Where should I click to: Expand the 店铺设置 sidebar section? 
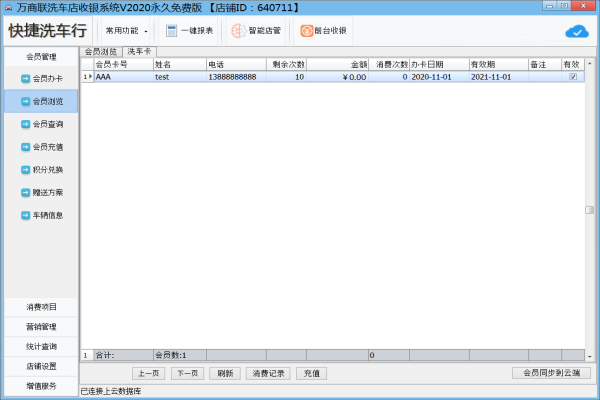(41, 366)
